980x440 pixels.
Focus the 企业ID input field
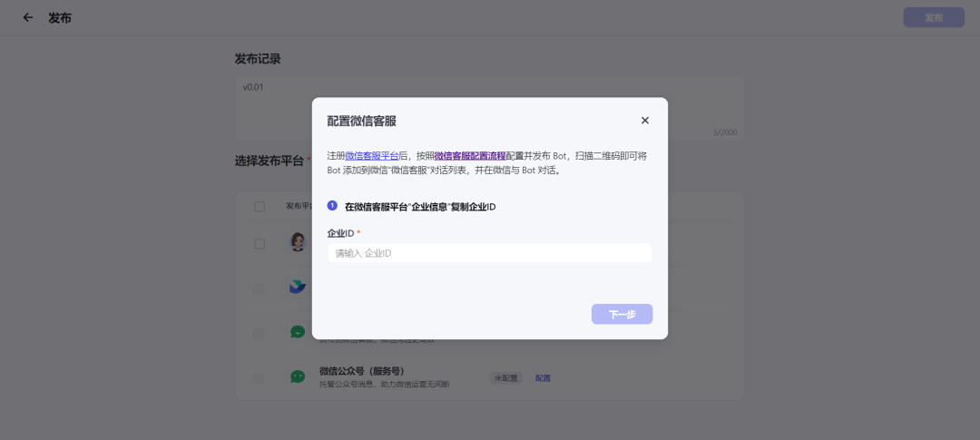[489, 253]
